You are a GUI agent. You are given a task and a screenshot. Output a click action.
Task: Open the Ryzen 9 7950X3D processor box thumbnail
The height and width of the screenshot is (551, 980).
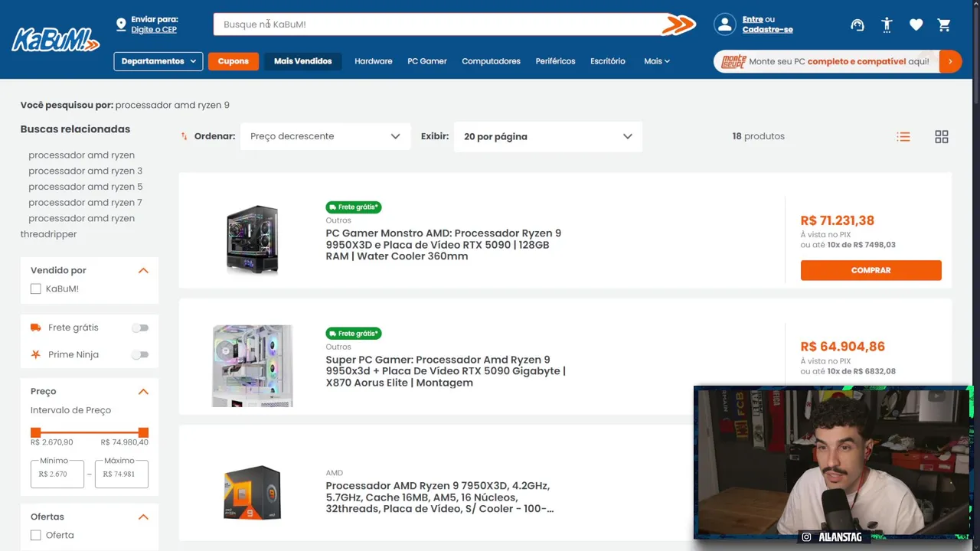pos(253,492)
